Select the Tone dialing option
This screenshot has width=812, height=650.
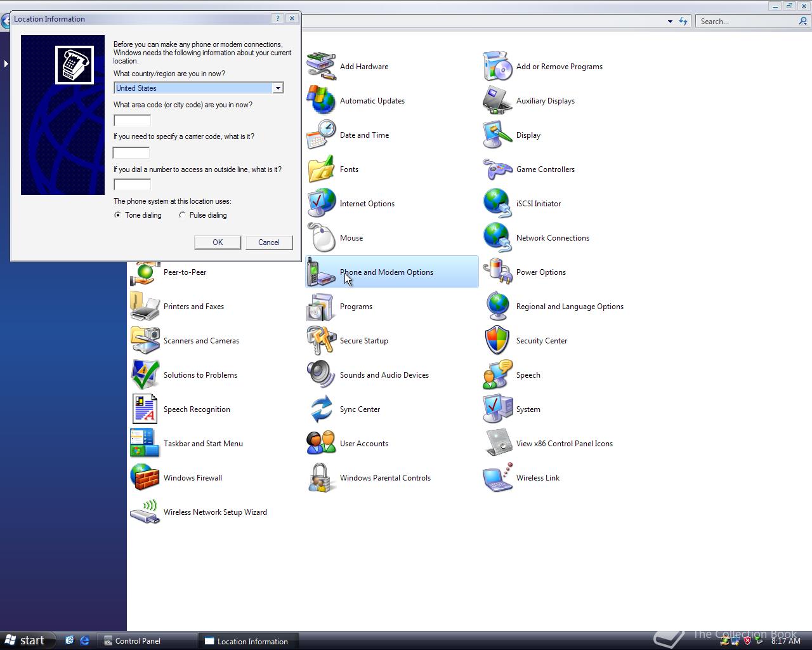pos(117,215)
